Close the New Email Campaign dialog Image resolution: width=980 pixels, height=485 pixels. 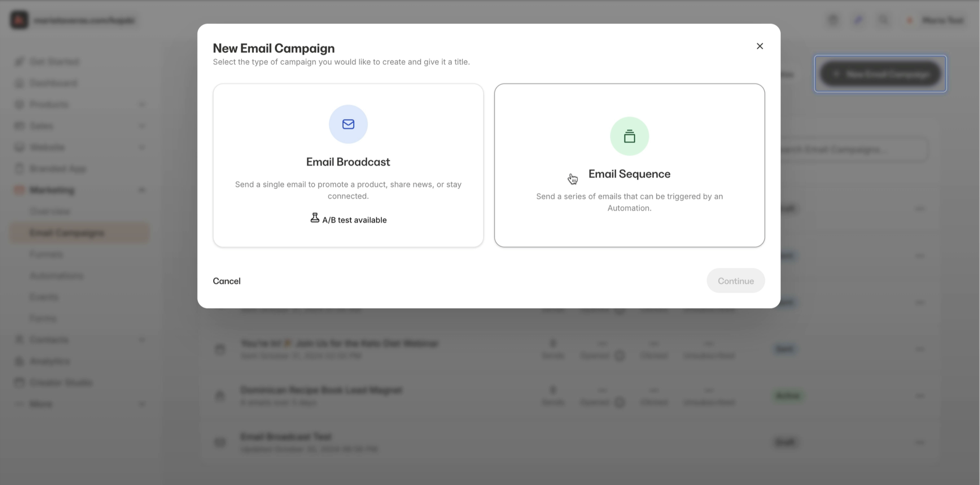759,46
